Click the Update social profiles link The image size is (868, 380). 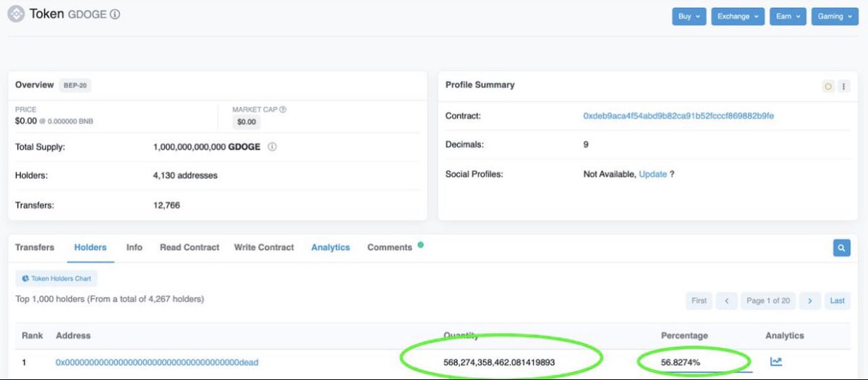652,174
